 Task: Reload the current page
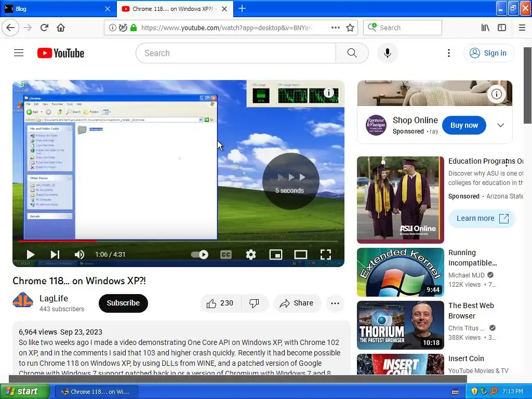pyautogui.click(x=44, y=28)
